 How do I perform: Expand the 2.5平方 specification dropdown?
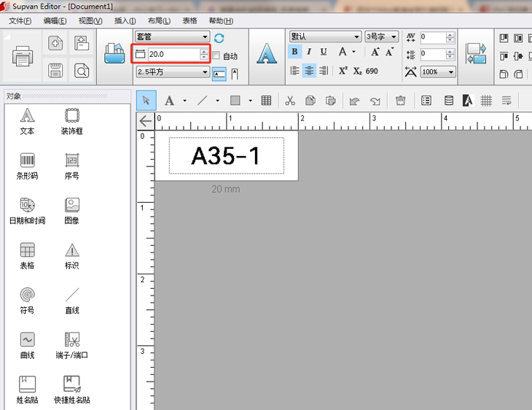(x=205, y=71)
